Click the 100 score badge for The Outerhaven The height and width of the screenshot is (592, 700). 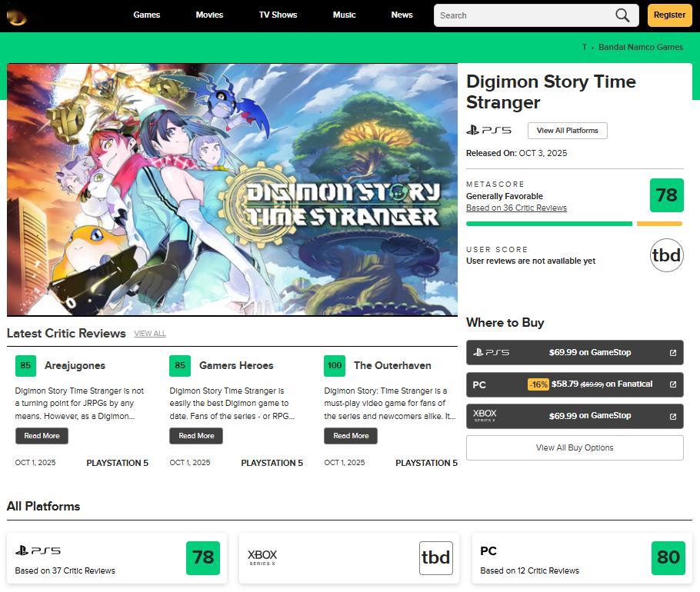tap(335, 366)
